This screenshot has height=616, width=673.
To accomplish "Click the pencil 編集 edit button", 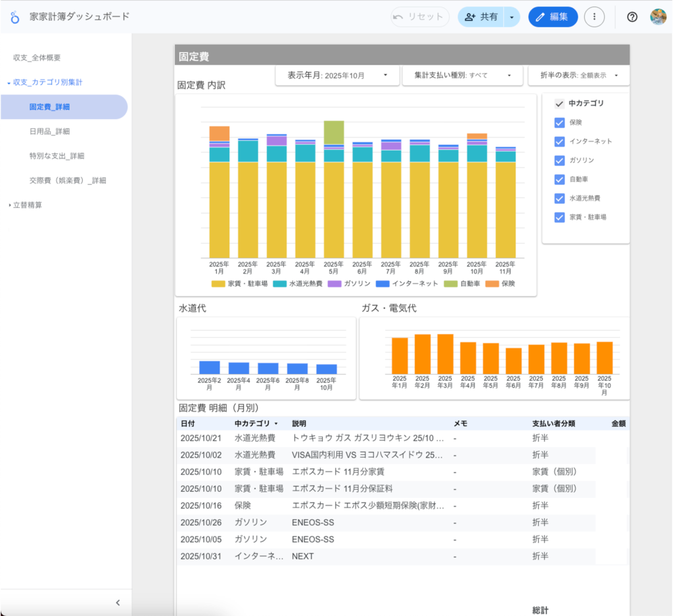I will pyautogui.click(x=553, y=17).
